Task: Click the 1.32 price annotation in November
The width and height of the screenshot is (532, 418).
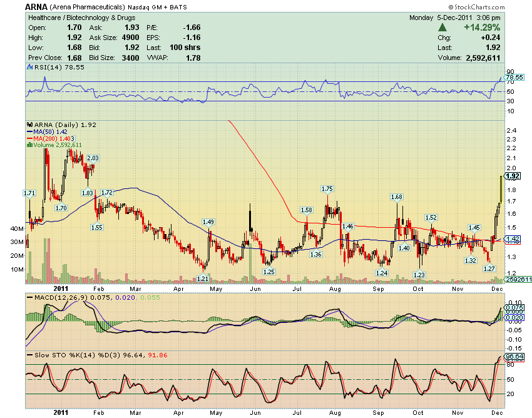Action: tap(471, 260)
